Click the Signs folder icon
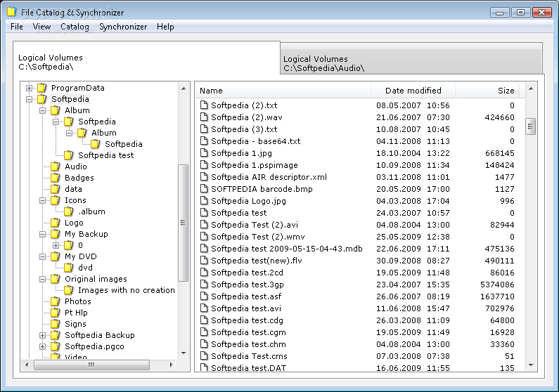 [56, 324]
